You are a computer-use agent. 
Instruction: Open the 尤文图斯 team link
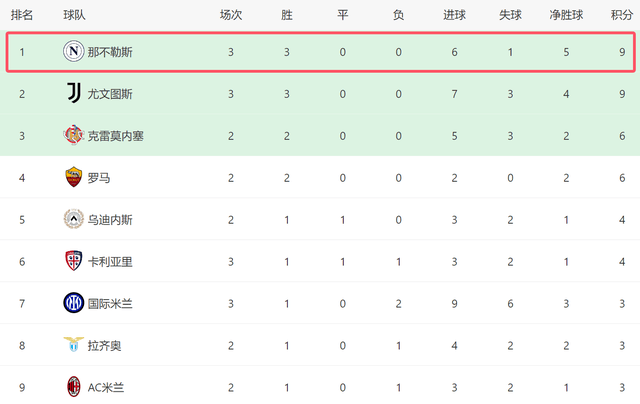coord(110,94)
